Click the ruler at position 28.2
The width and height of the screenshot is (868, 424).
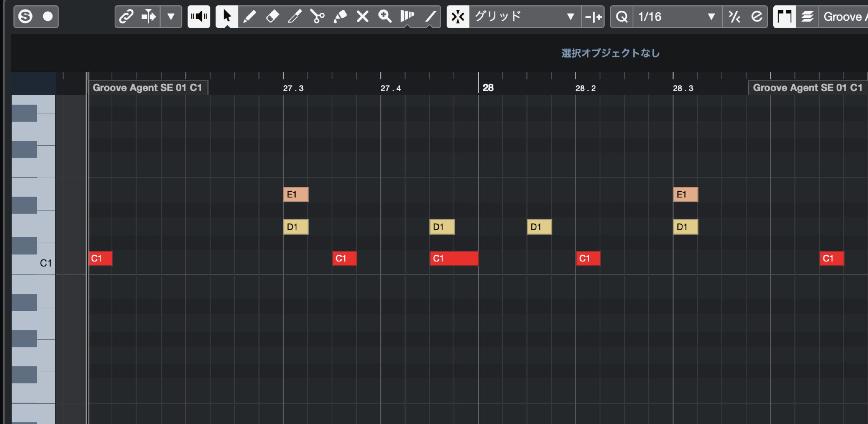click(x=585, y=88)
